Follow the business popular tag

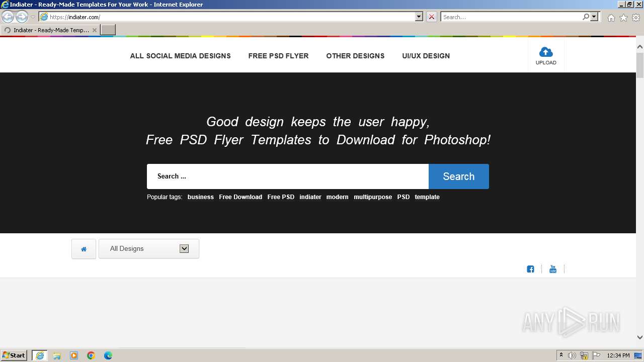pyautogui.click(x=201, y=197)
